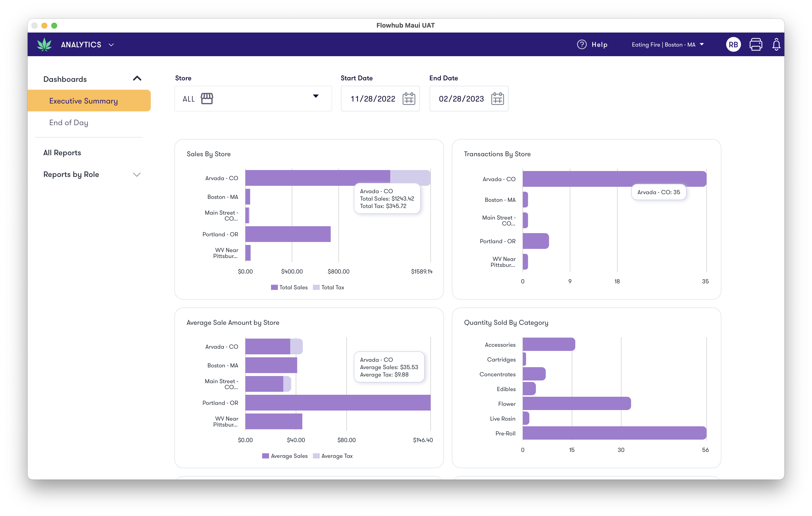Image resolution: width=812 pixels, height=516 pixels.
Task: Click the storefront icon in Store field
Action: pos(207,99)
